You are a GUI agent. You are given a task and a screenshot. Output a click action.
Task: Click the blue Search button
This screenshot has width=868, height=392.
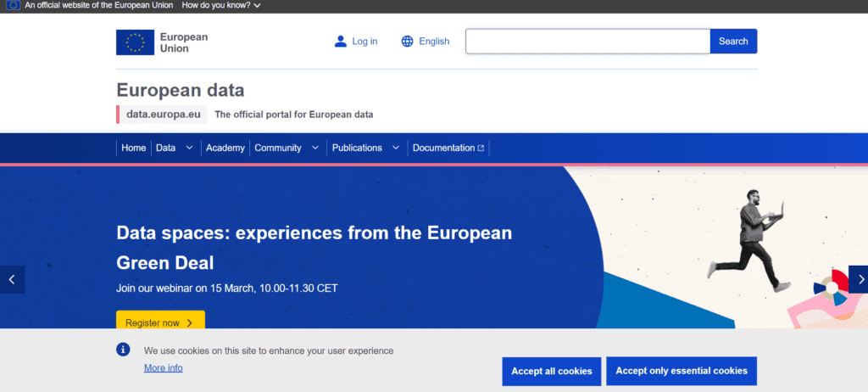(x=733, y=42)
